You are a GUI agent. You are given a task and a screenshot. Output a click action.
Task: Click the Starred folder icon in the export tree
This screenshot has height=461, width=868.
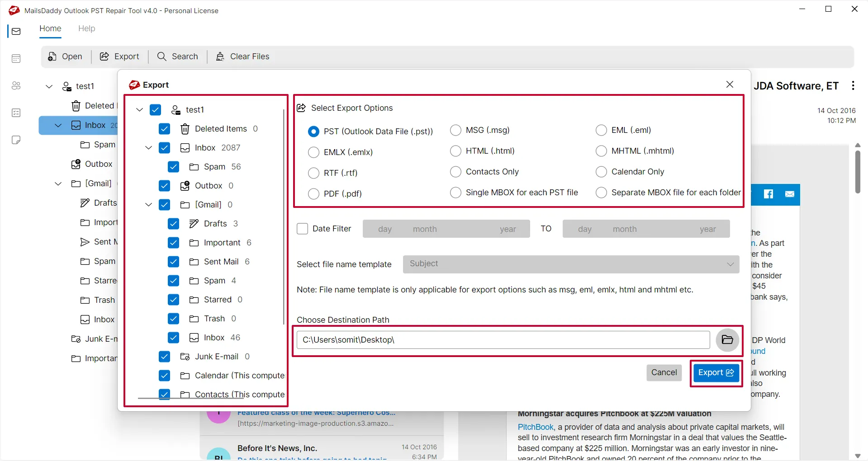[194, 300]
